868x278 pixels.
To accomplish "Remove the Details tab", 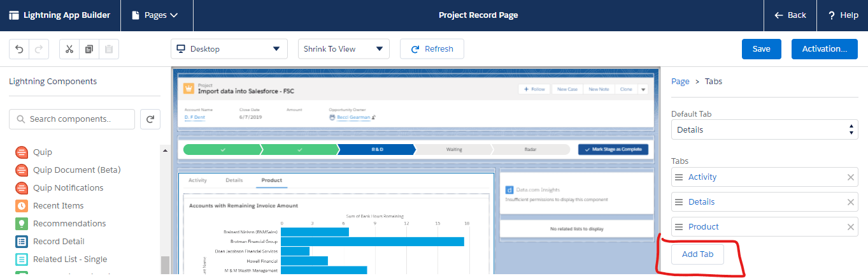I will 850,202.
